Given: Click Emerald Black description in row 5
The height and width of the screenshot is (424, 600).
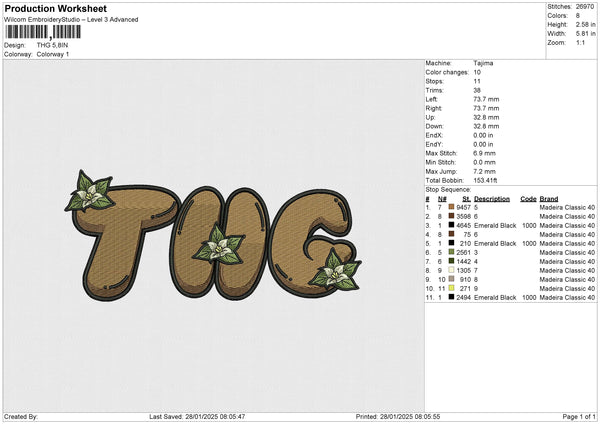Looking at the screenshot, I should [x=495, y=243].
